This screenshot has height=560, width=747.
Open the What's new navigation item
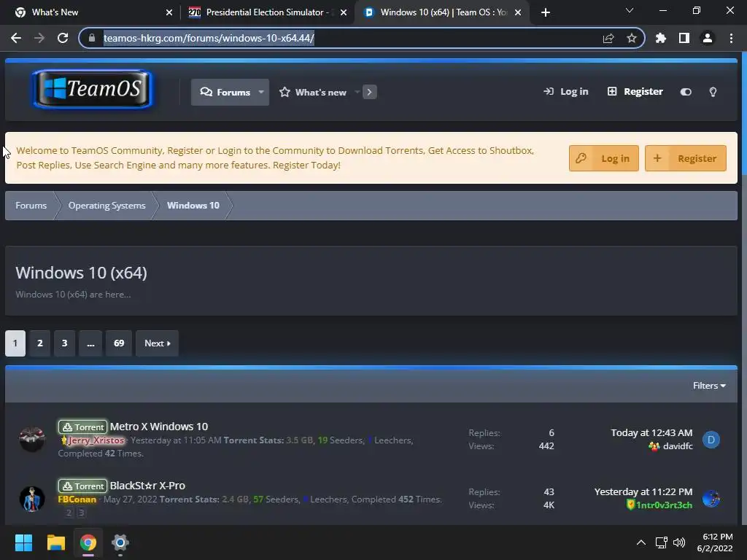coord(313,93)
